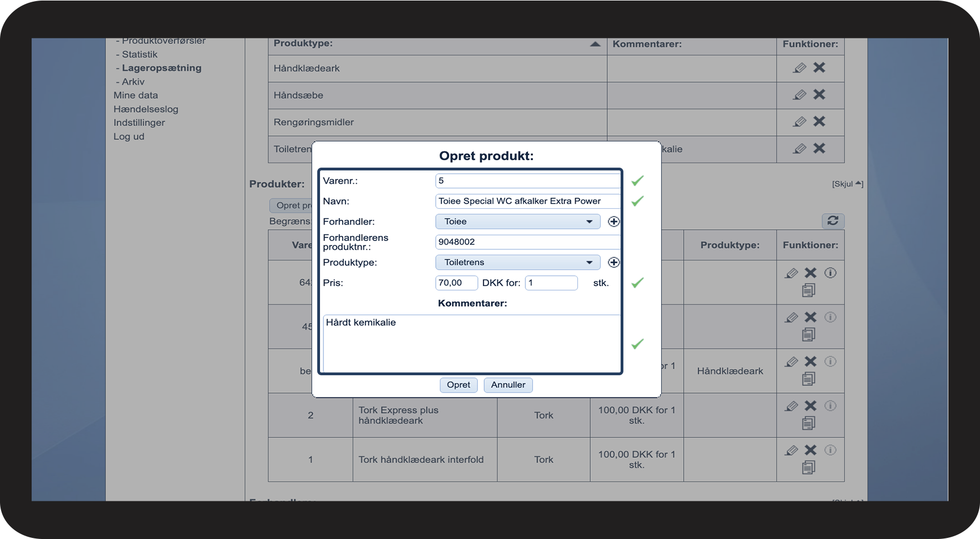
Task: Open Arkiv in the sidebar
Action: tap(133, 82)
